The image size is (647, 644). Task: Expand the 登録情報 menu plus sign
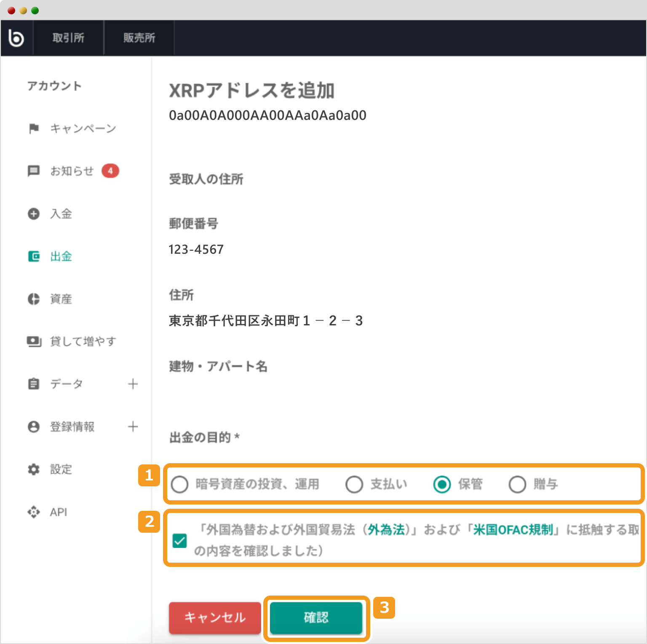click(x=133, y=427)
